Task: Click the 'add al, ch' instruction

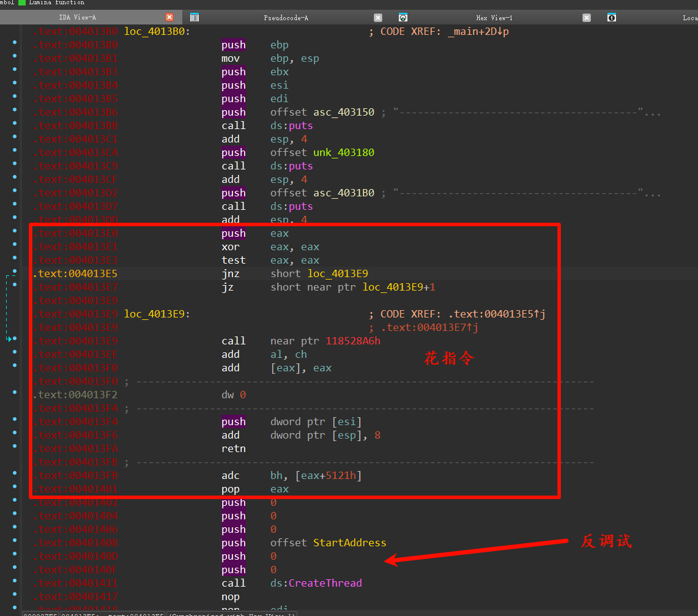Action: click(x=264, y=355)
